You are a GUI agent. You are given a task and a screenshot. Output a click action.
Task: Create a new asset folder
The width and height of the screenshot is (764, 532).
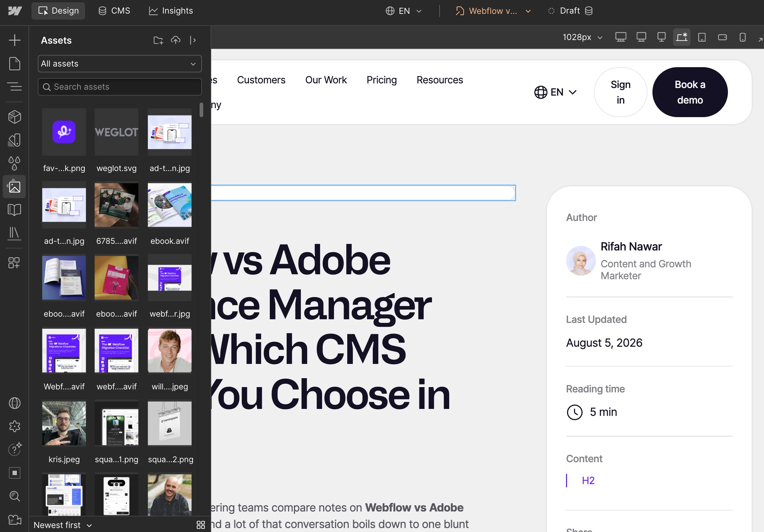[x=158, y=40]
